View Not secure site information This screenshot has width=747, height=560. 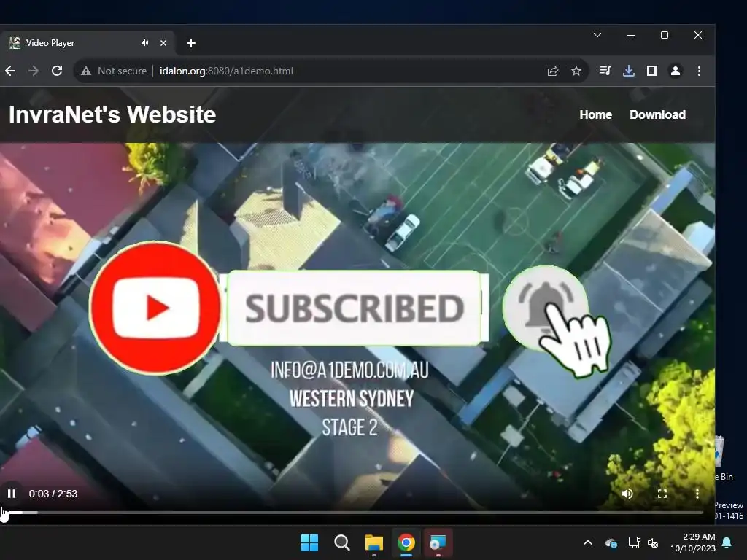click(113, 71)
